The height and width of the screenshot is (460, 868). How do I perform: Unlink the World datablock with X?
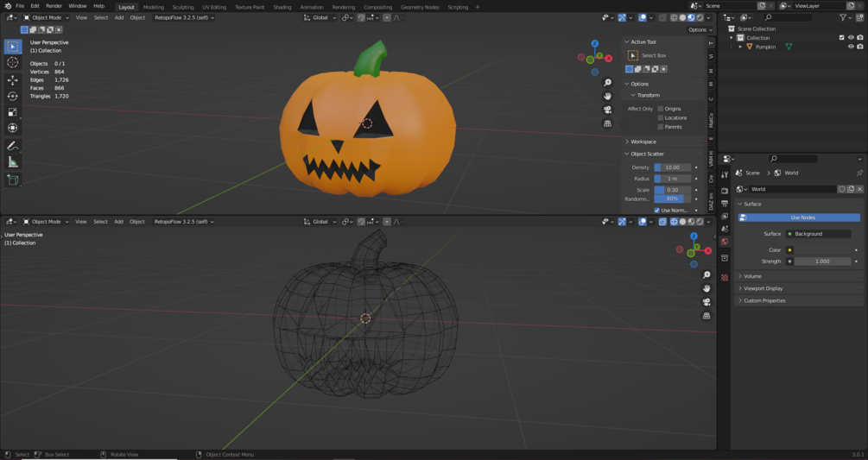pyautogui.click(x=859, y=189)
